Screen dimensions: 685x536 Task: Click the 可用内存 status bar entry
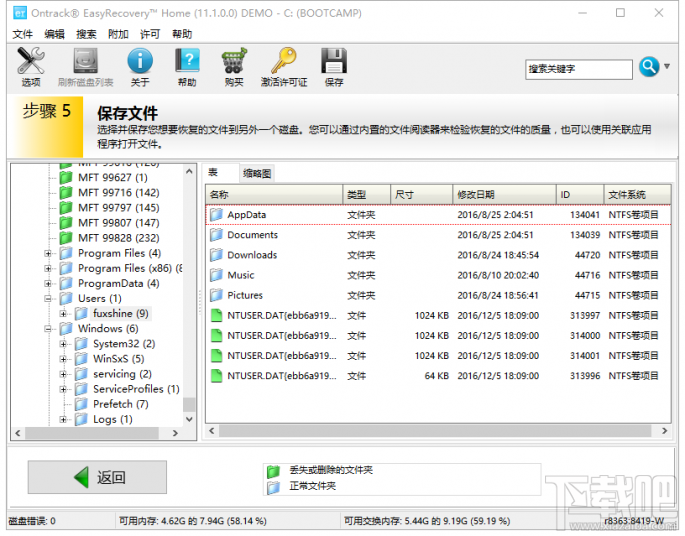tap(193, 521)
